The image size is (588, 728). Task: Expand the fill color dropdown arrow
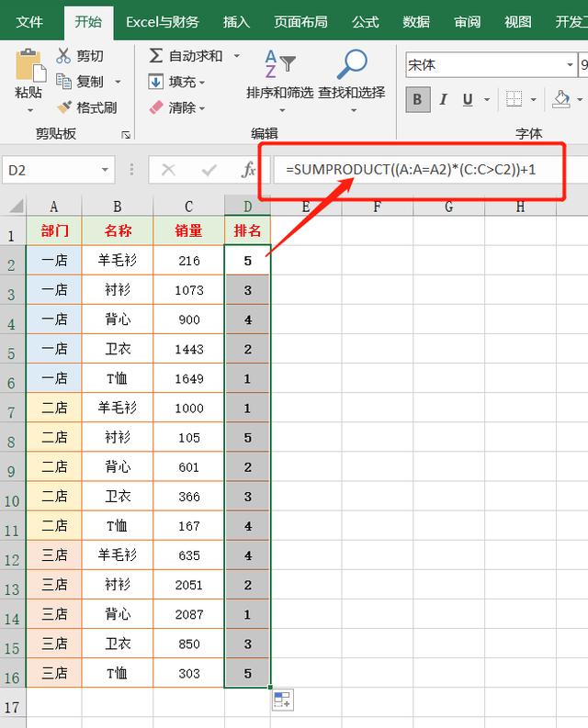click(x=580, y=99)
